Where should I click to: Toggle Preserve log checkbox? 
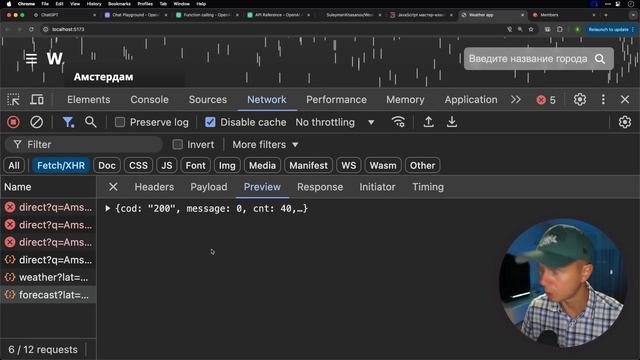click(x=120, y=122)
